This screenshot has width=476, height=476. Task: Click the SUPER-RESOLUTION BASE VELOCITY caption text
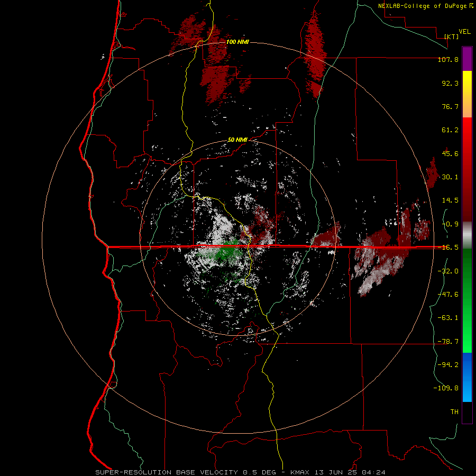[167, 472]
